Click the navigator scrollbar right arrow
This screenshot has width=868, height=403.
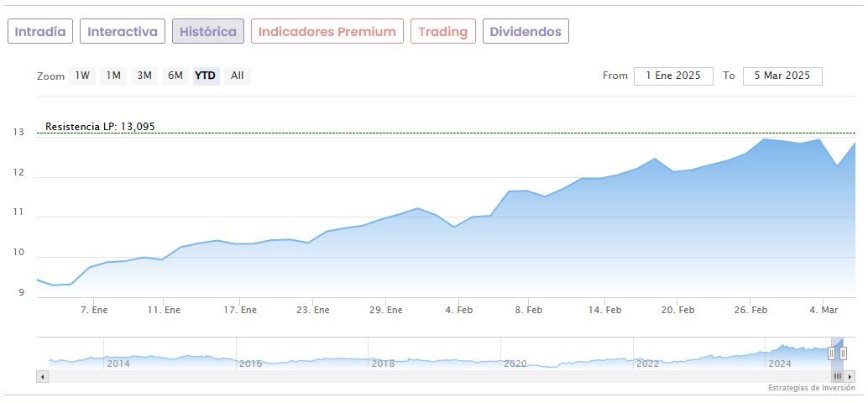[x=850, y=377]
